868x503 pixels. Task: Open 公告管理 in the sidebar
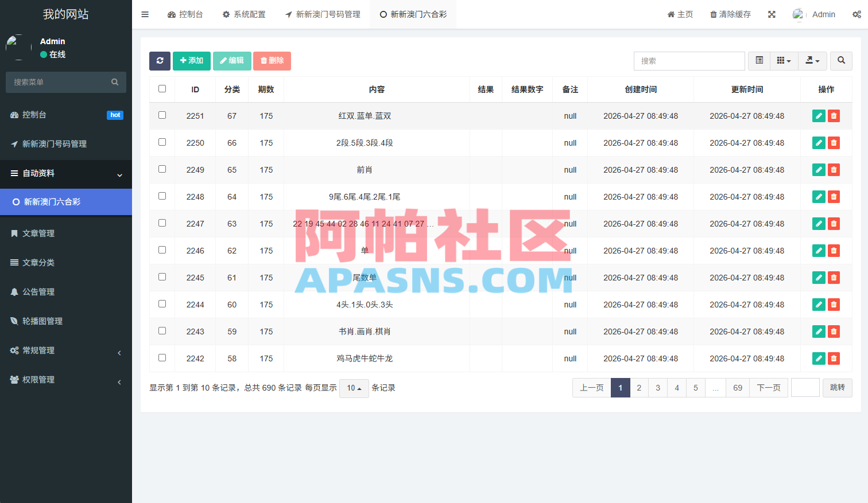click(x=66, y=292)
